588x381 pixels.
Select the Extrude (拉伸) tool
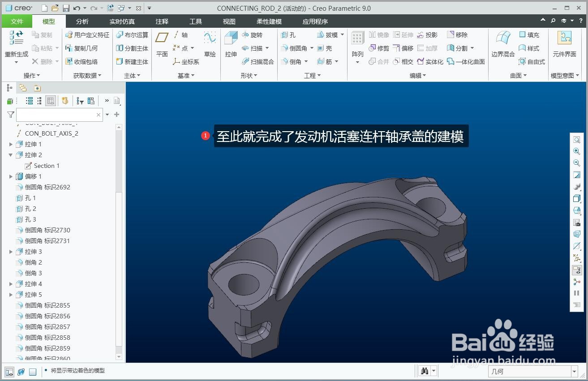coord(231,45)
